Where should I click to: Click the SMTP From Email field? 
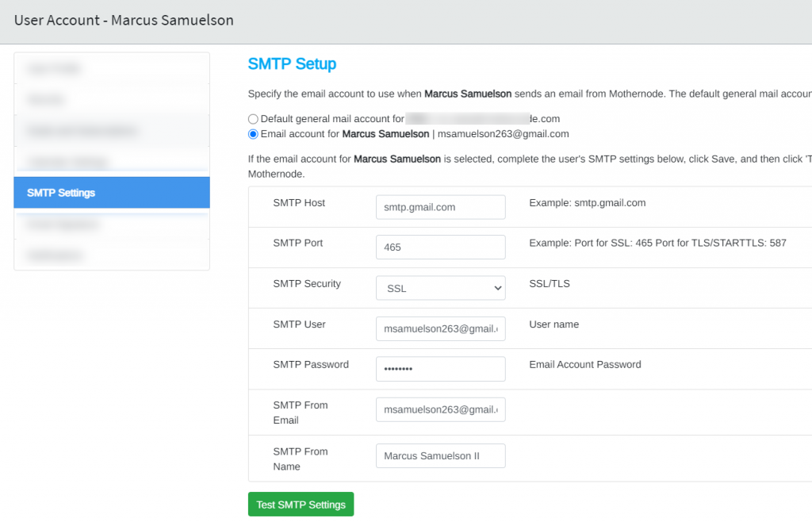click(x=440, y=409)
